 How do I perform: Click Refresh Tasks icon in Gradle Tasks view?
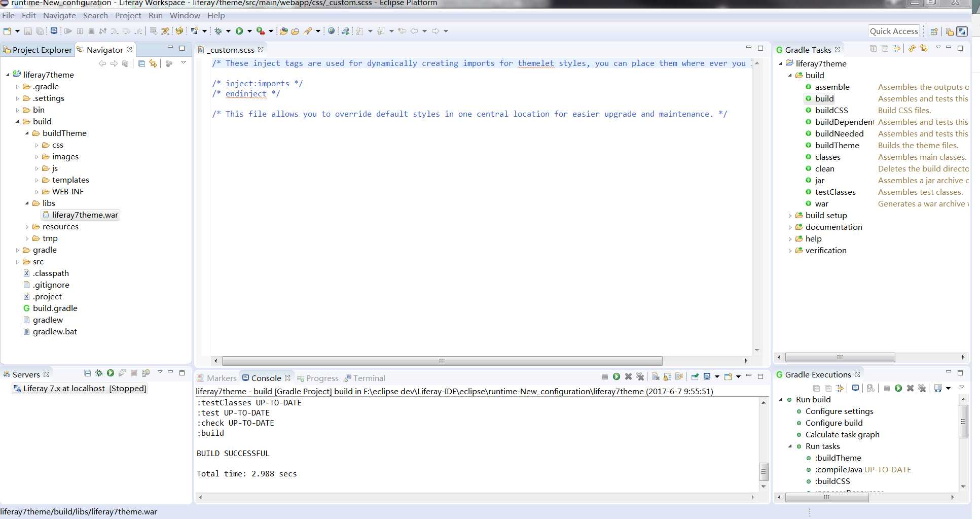912,49
